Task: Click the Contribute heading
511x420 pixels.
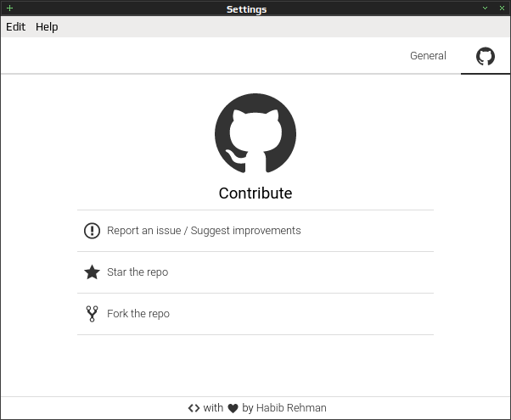Action: 255,193
